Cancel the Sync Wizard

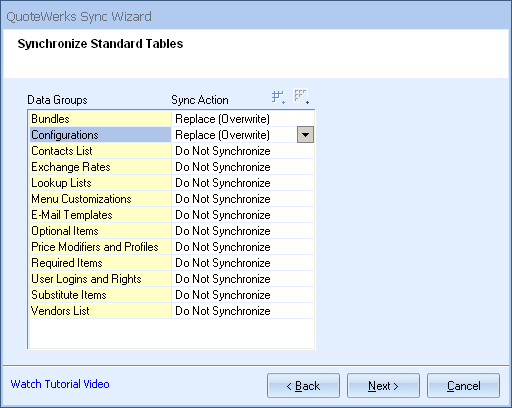(x=463, y=386)
